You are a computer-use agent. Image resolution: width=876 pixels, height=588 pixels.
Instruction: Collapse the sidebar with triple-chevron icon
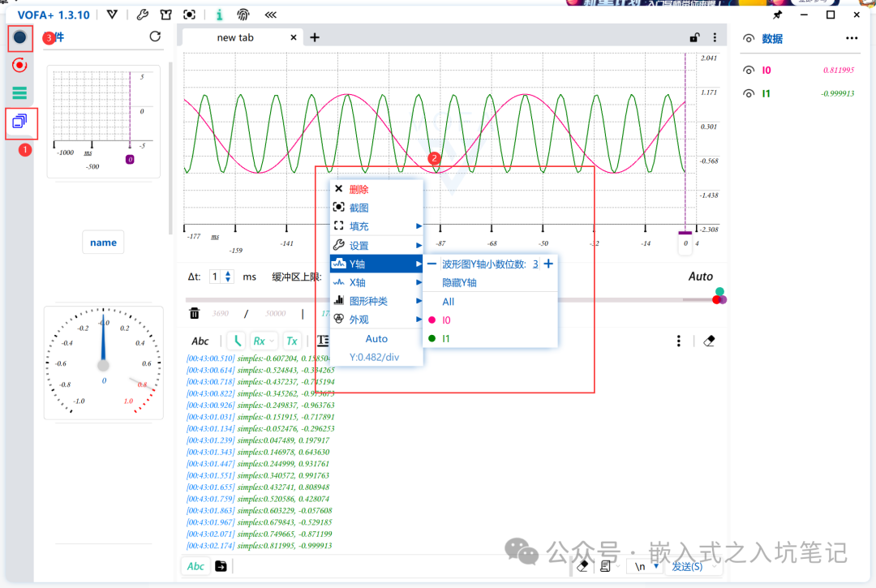click(270, 15)
